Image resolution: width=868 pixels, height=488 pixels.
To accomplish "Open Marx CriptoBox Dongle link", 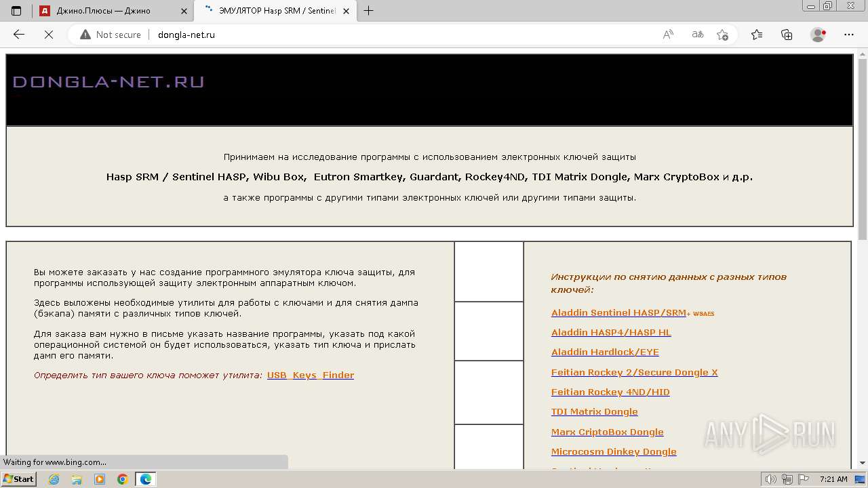I will (x=608, y=432).
